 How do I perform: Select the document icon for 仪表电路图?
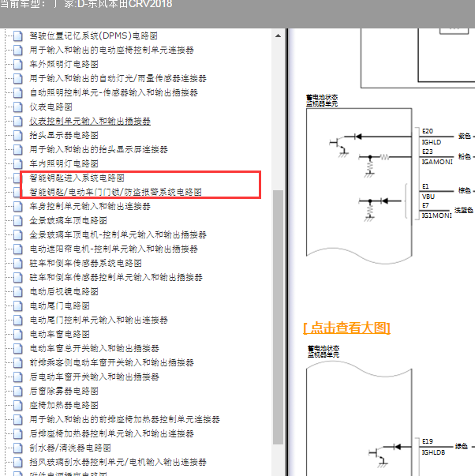point(18,107)
